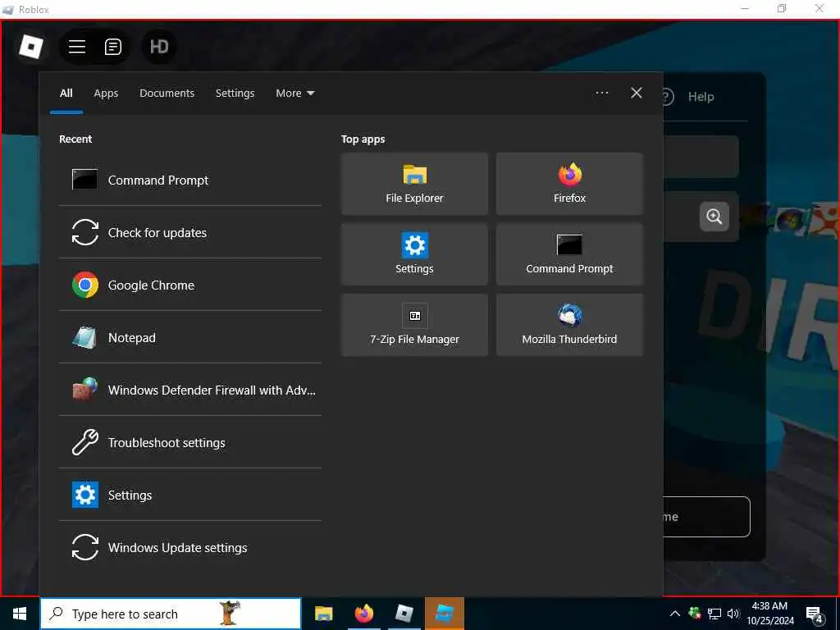Screen dimensions: 840x630
Task: Click the green security tray icon
Action: click(695, 614)
